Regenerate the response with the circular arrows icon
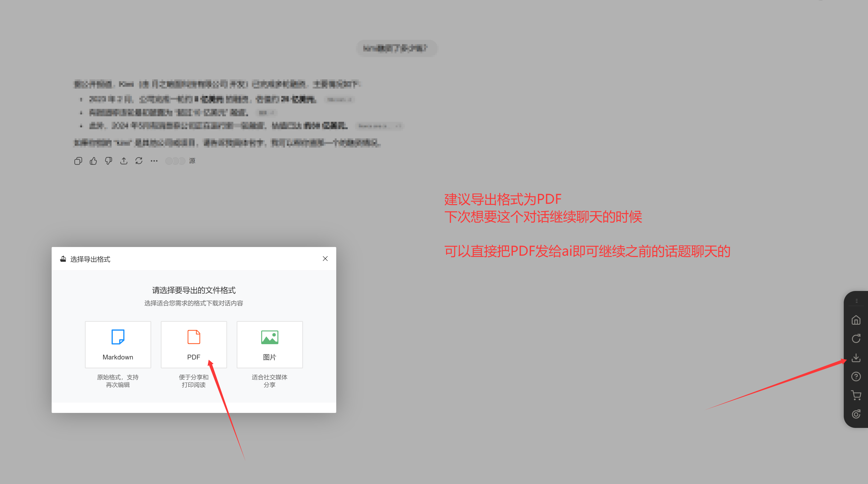Viewport: 868px width, 484px height. pyautogui.click(x=139, y=161)
